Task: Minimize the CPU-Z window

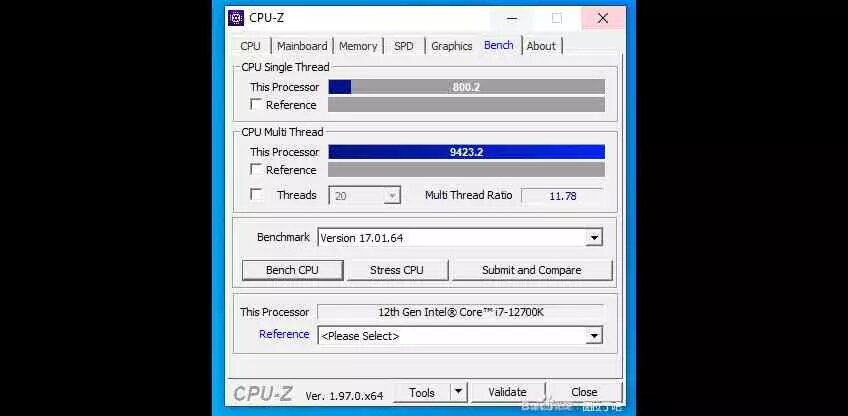Action: tap(512, 18)
